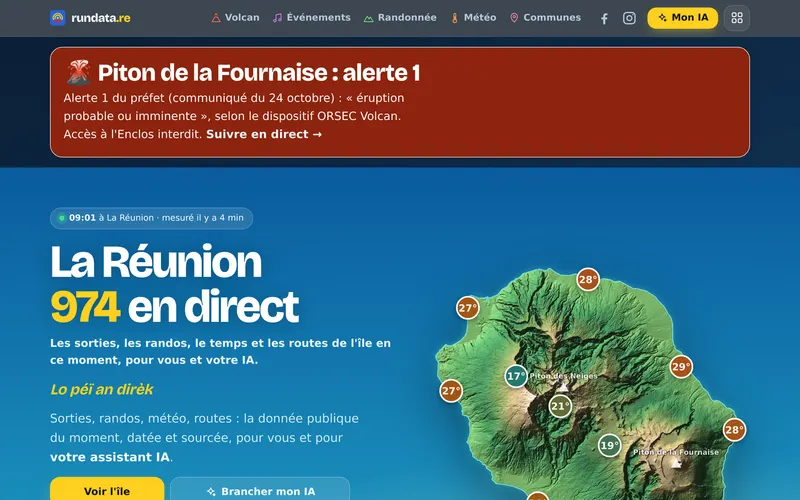The width and height of the screenshot is (800, 500).
Task: Click the votre assistant IA bold text
Action: tap(110, 457)
